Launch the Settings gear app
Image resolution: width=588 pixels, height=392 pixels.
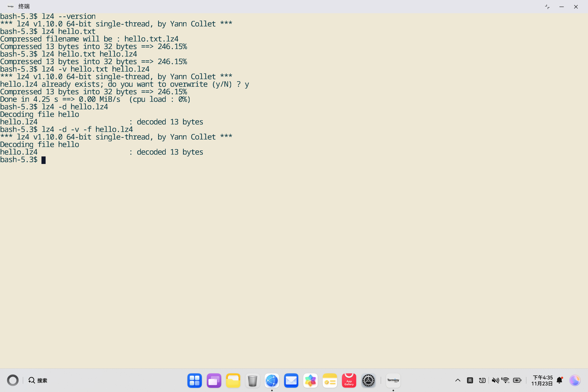[x=368, y=380]
